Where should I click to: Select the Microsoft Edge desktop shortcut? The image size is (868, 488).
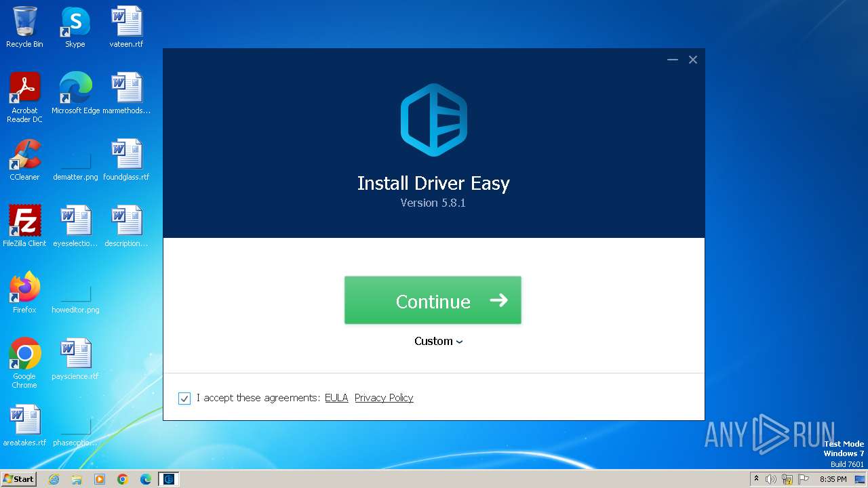coord(75,94)
